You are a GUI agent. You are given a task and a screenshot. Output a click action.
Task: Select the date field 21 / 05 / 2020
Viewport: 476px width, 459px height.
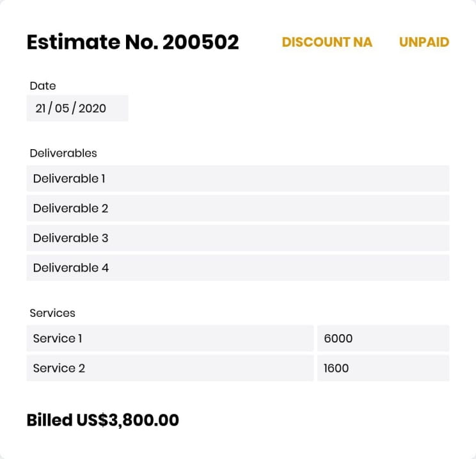(x=77, y=108)
